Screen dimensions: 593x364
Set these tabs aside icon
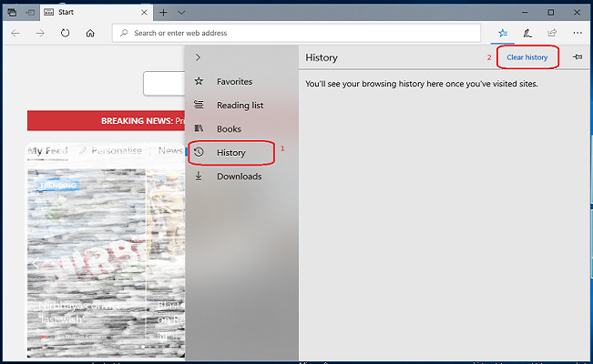pos(30,12)
